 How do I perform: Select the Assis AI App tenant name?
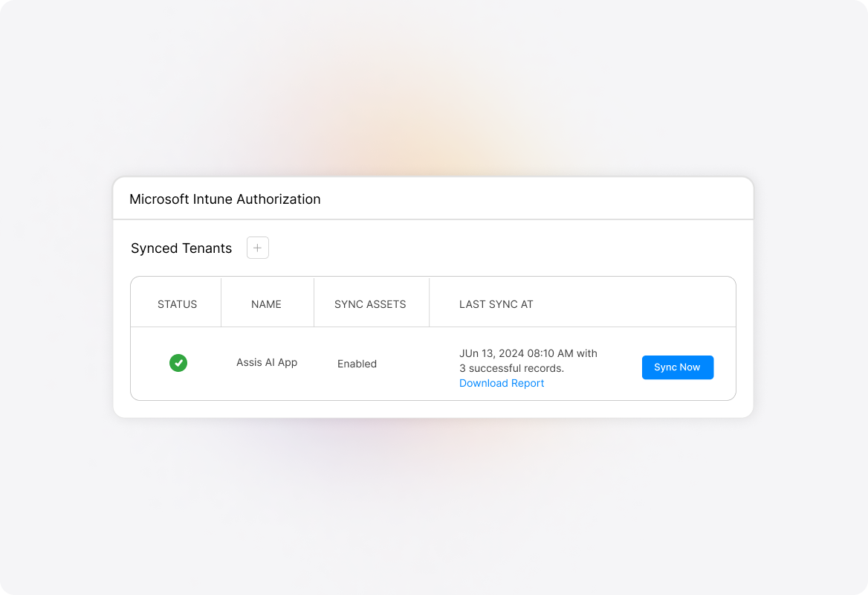pos(267,362)
